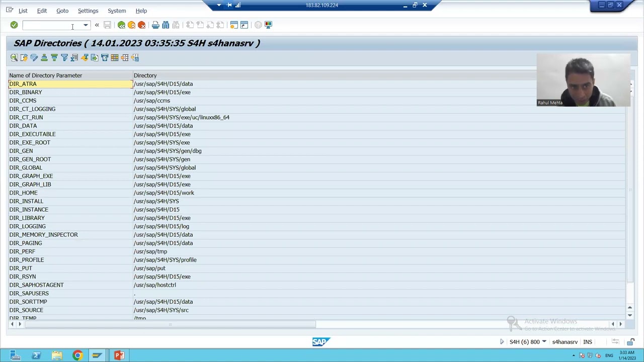Click the Details magnifier icon in the list toolbar

pyautogui.click(x=14, y=58)
